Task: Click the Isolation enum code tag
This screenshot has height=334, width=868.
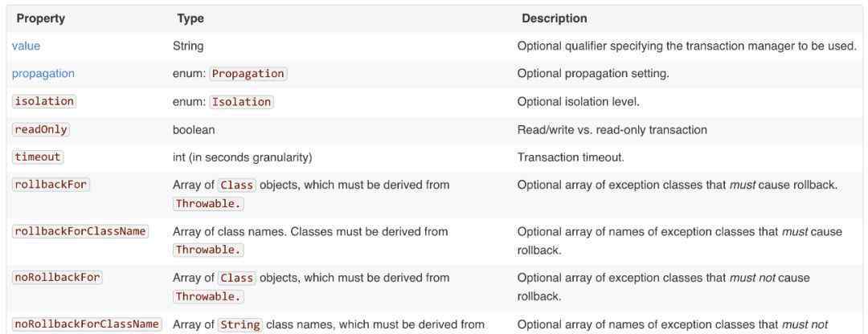Action: coord(241,102)
